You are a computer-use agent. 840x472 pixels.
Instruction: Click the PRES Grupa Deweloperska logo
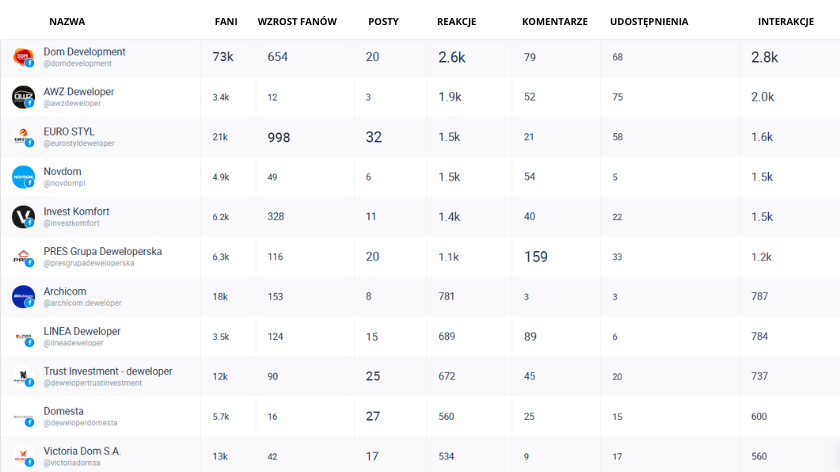(23, 257)
